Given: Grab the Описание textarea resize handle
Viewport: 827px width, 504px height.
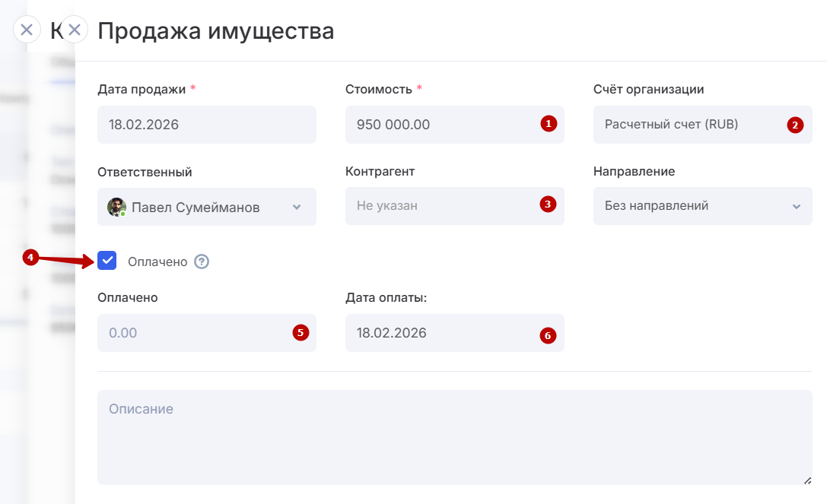Looking at the screenshot, I should pos(806,480).
